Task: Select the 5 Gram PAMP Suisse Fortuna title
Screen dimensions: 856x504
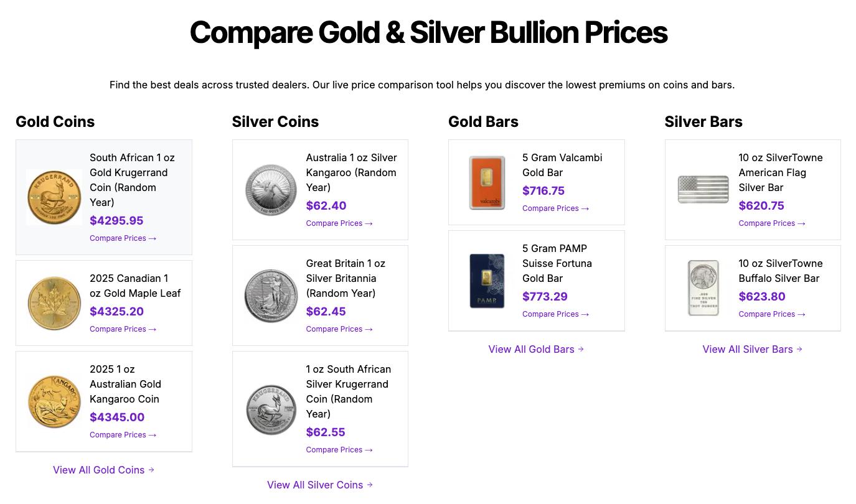Action: coord(557,263)
